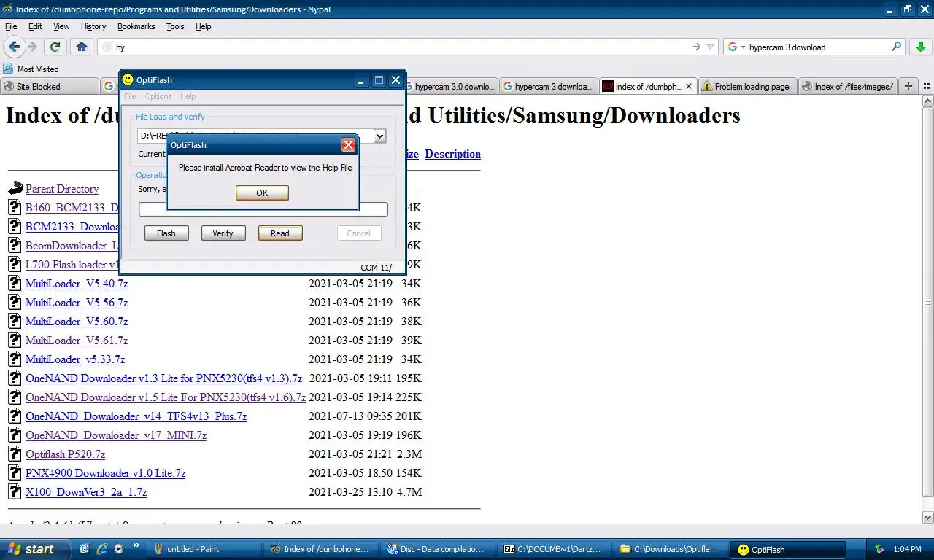Open the Options menu in OptiFlash
Screen dimensions: 934x560
tap(158, 96)
